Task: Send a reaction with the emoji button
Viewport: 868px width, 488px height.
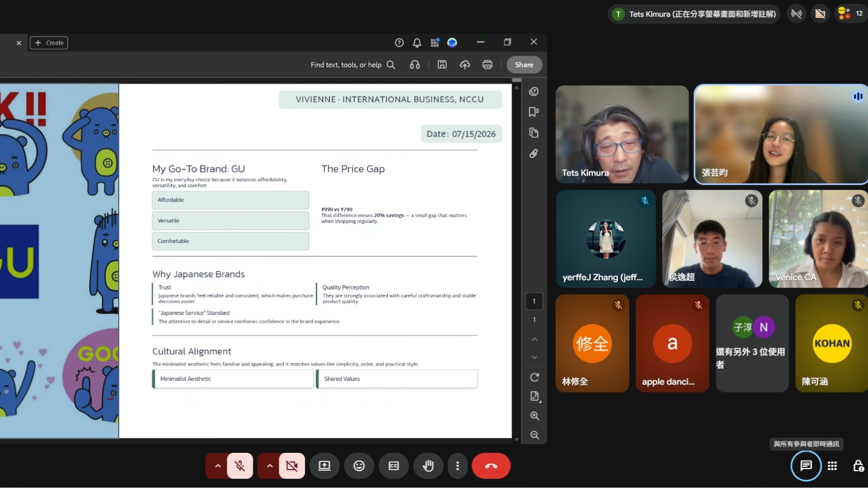Action: pos(359,466)
